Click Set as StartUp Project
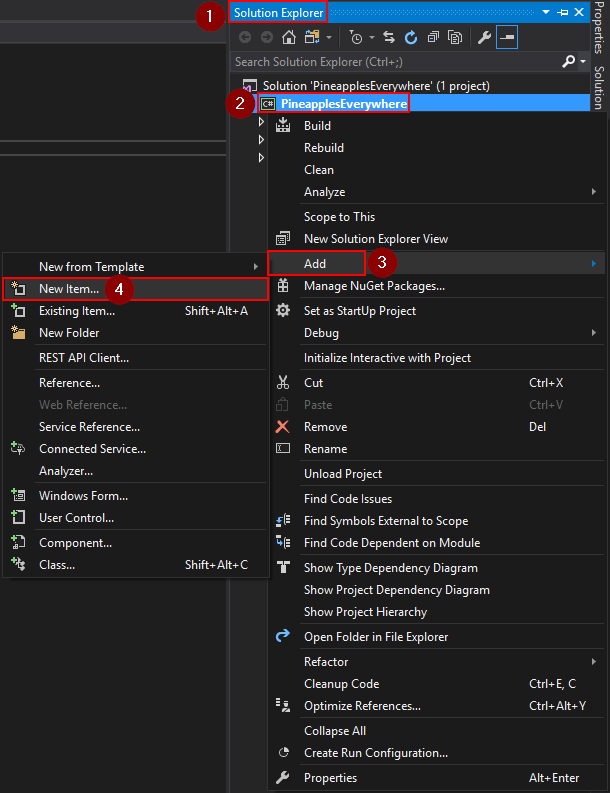 pyautogui.click(x=359, y=311)
